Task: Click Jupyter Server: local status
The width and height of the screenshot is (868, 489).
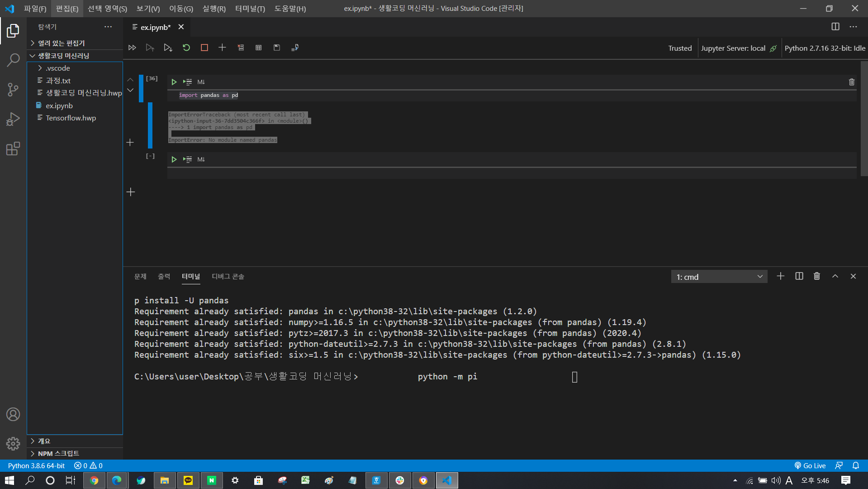Action: tap(738, 48)
